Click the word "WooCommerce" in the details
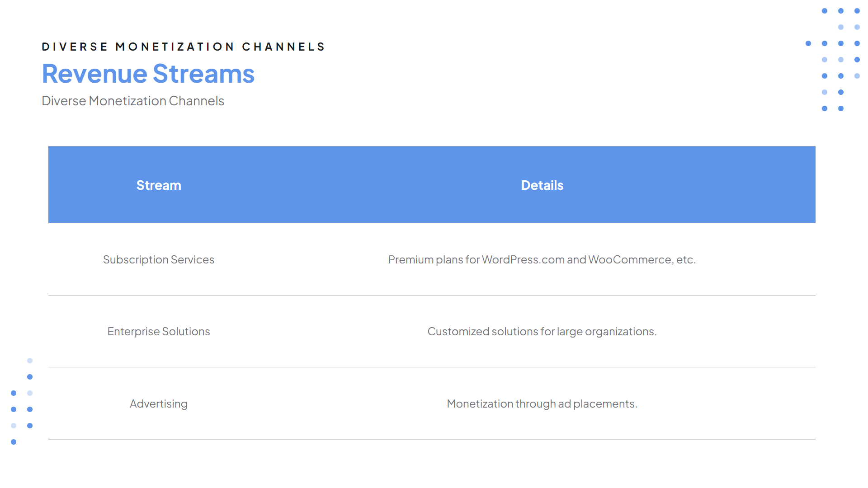Viewport: 868px width, 488px height. pyautogui.click(x=630, y=259)
